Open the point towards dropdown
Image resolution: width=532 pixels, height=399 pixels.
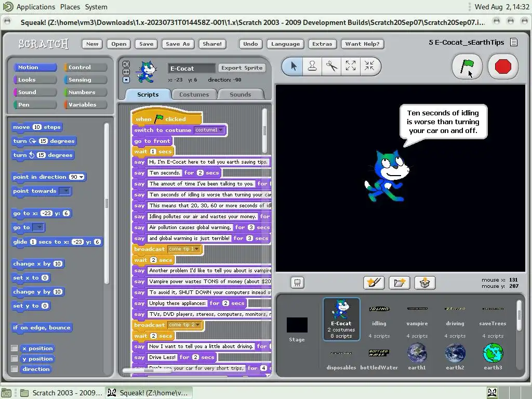click(x=65, y=191)
